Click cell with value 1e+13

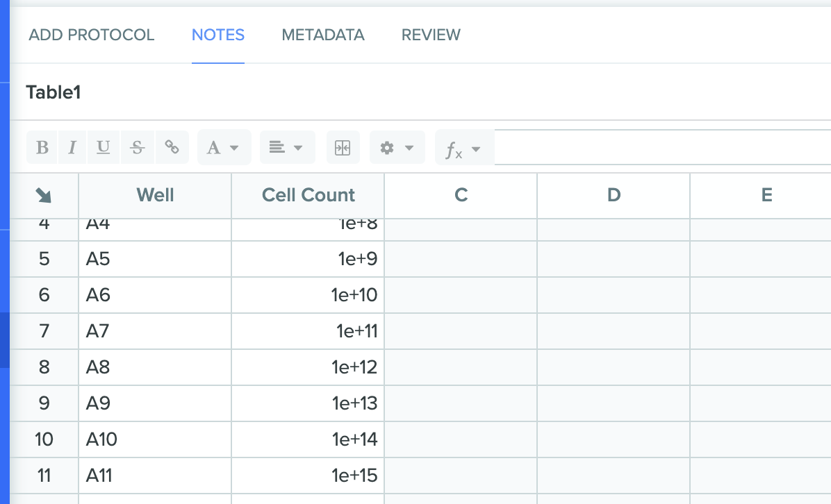[x=308, y=403]
